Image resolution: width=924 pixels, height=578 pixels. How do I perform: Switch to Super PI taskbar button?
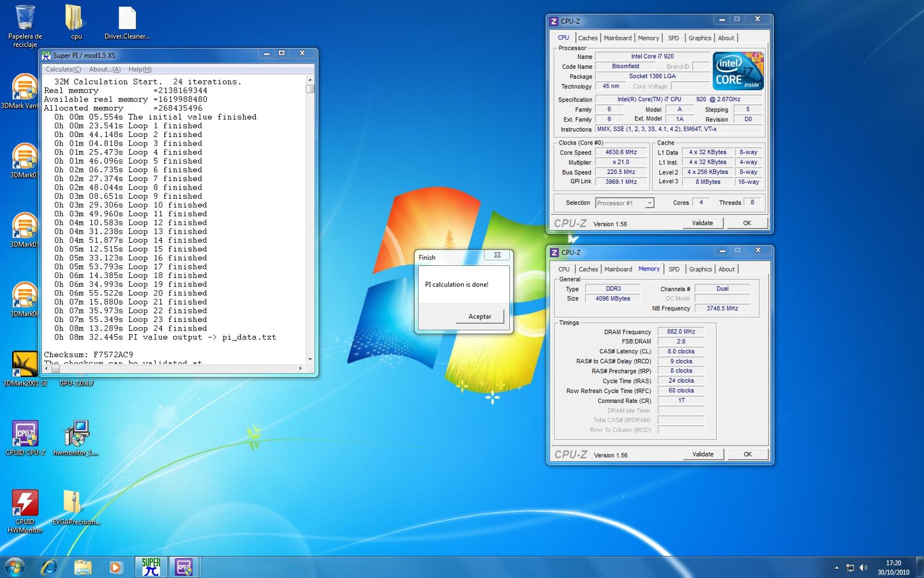[151, 567]
